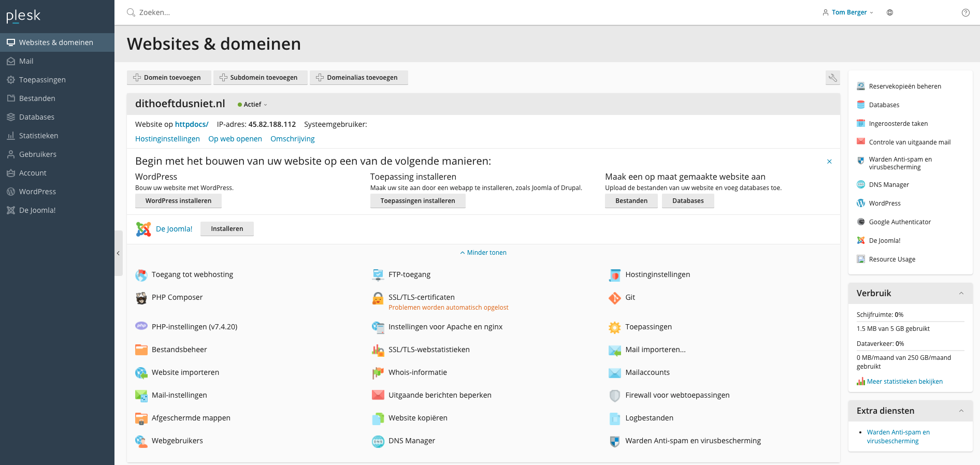The image size is (980, 465).
Task: Open Omschrijving link
Action: pos(293,139)
